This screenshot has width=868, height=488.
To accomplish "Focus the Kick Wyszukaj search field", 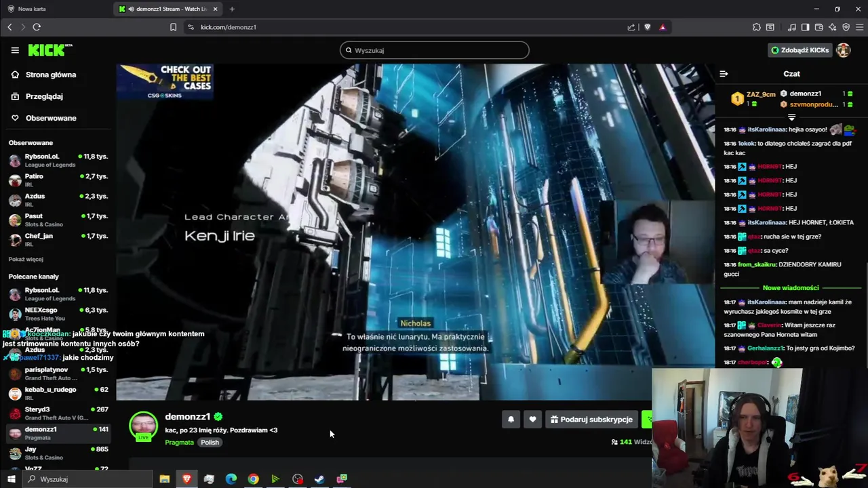I will pyautogui.click(x=434, y=50).
